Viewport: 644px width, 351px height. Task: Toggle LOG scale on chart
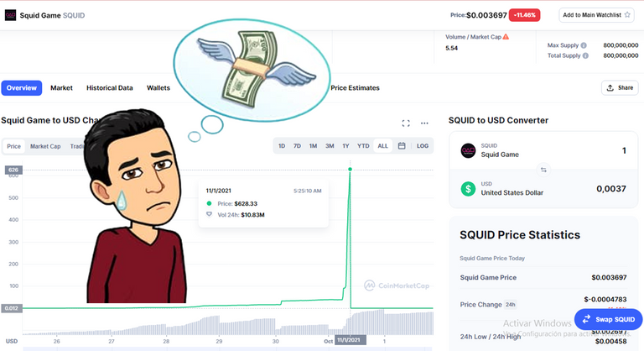423,145
